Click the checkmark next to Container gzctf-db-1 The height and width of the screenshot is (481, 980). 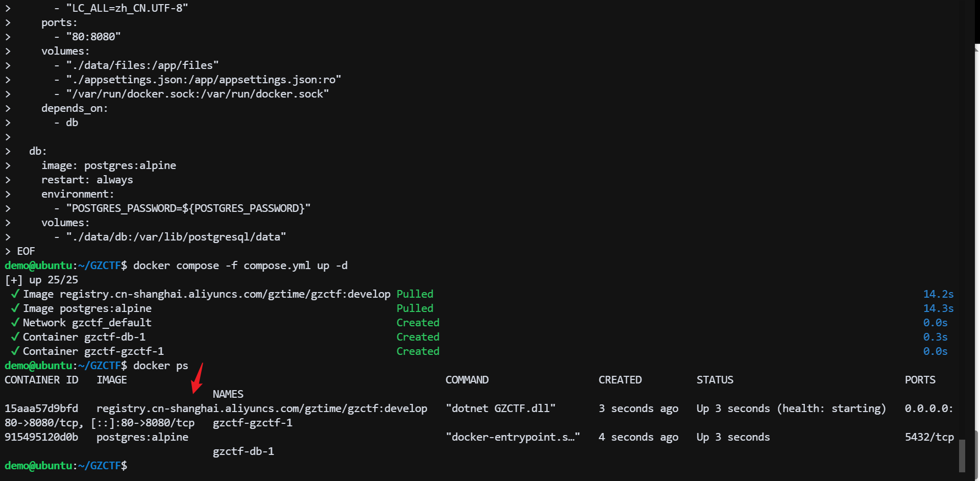point(15,337)
